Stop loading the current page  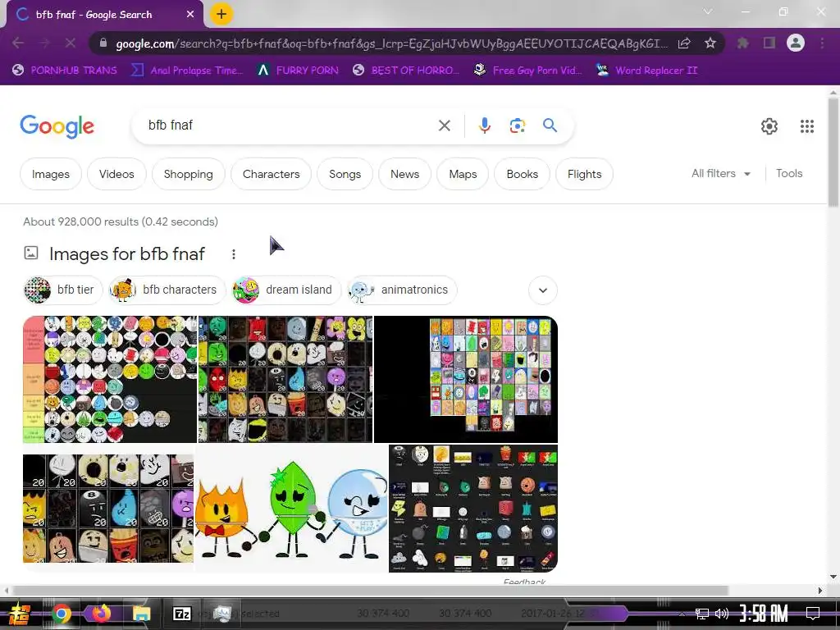[x=71, y=43]
